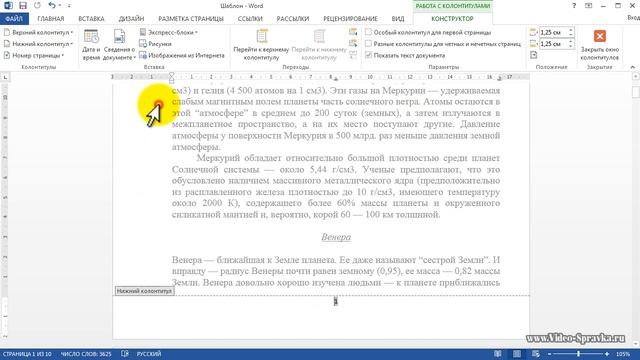Click the Save icon in quick access toolbar

[22, 6]
